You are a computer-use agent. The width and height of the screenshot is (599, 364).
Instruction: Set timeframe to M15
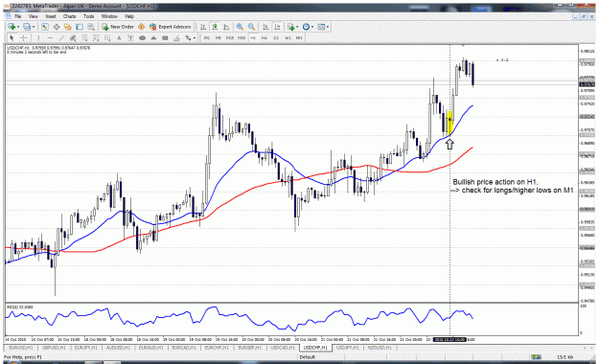tap(230, 37)
